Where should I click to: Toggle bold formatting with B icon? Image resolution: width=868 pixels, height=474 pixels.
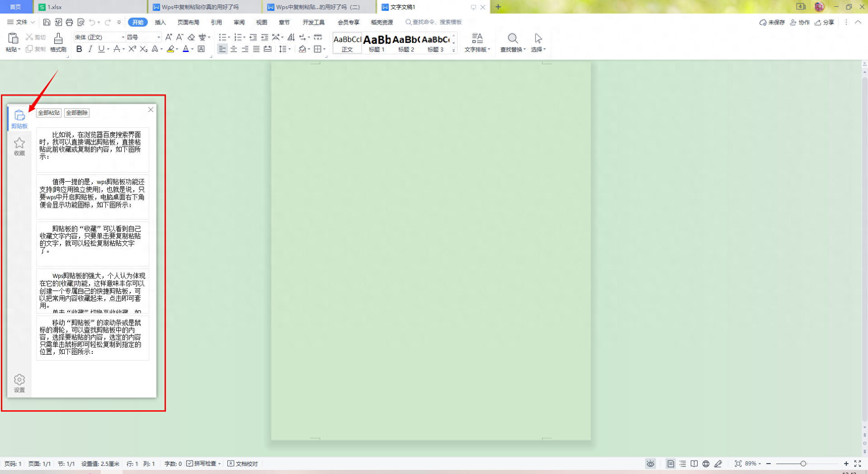click(x=79, y=49)
